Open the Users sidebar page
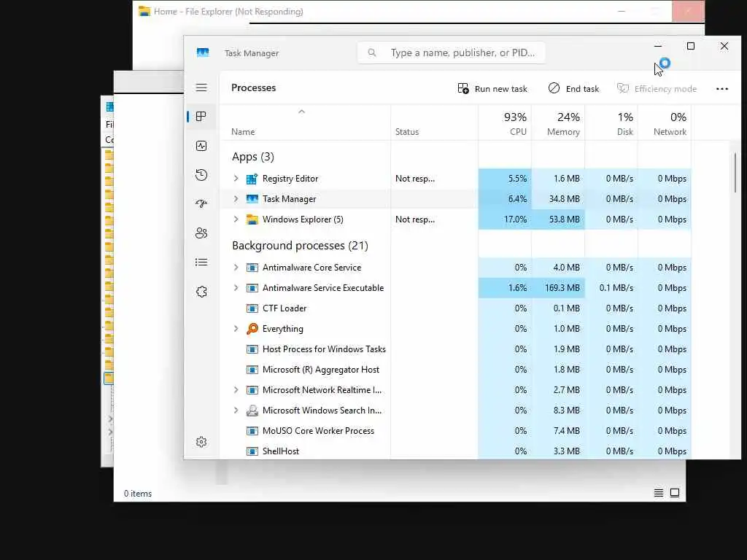This screenshot has height=560, width=747. pyautogui.click(x=201, y=233)
